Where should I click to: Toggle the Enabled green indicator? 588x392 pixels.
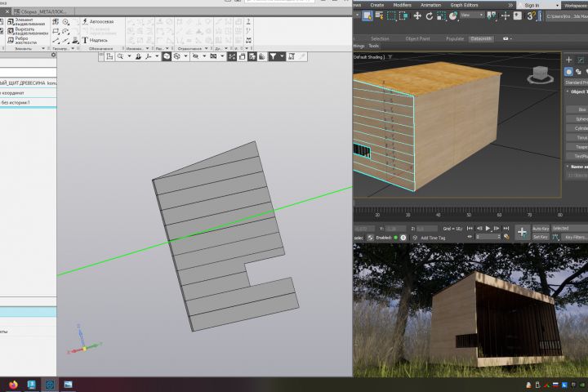(395, 238)
